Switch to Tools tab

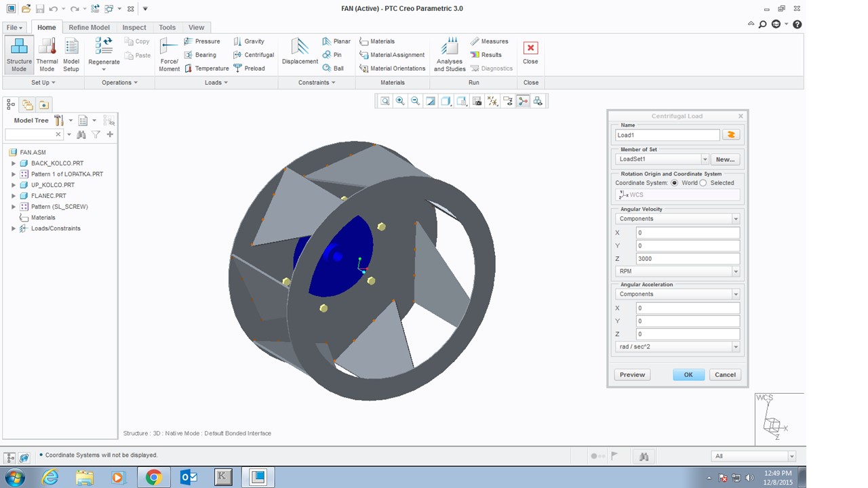[x=167, y=28]
